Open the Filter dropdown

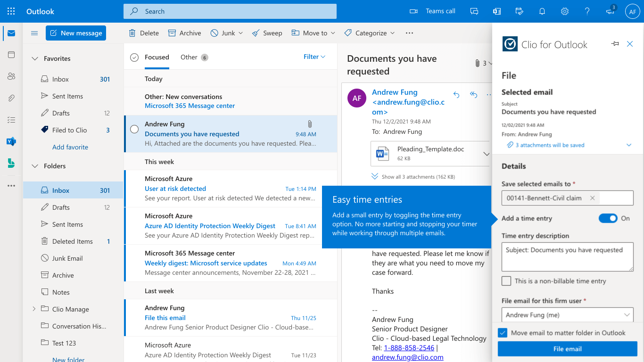click(x=314, y=57)
